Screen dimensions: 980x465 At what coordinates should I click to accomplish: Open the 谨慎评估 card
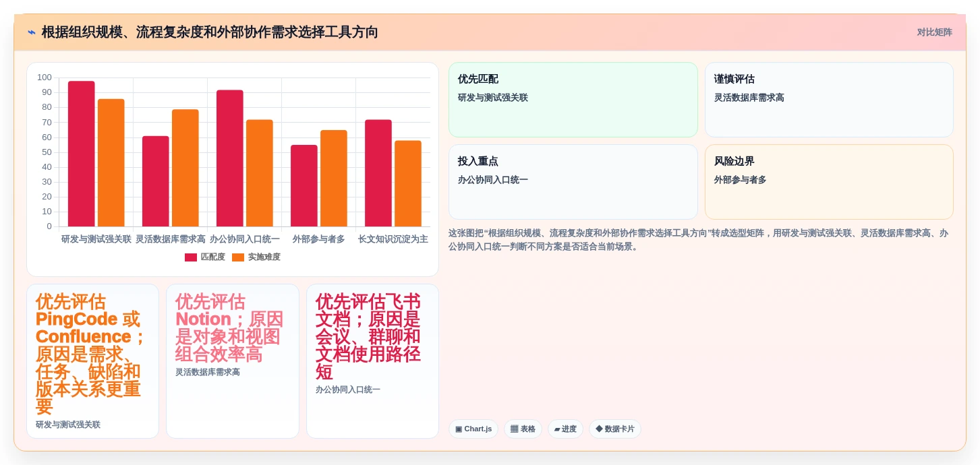pyautogui.click(x=829, y=100)
